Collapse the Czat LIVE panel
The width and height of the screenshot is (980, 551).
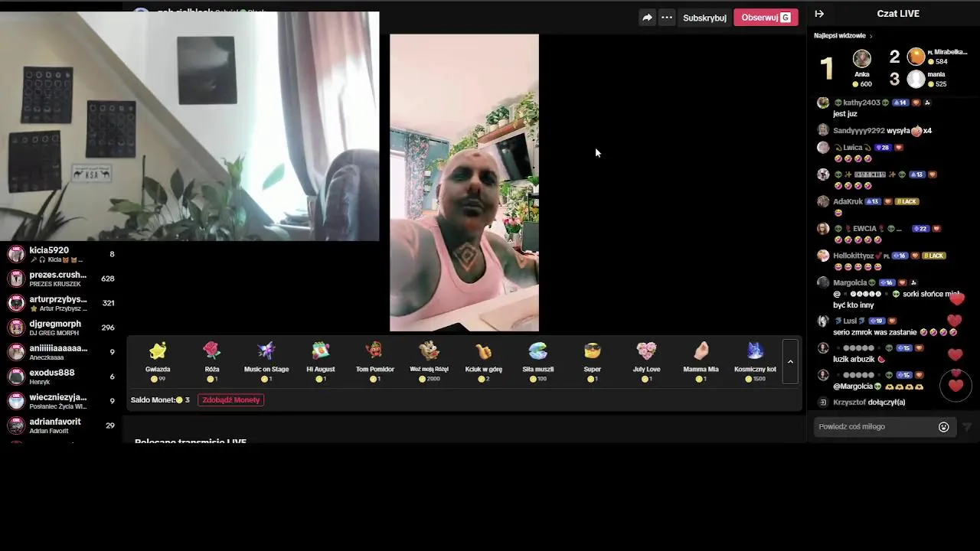click(x=819, y=14)
